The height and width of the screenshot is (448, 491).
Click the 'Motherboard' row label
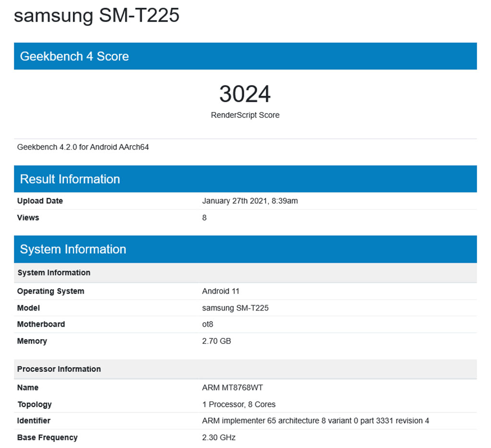[x=41, y=324]
